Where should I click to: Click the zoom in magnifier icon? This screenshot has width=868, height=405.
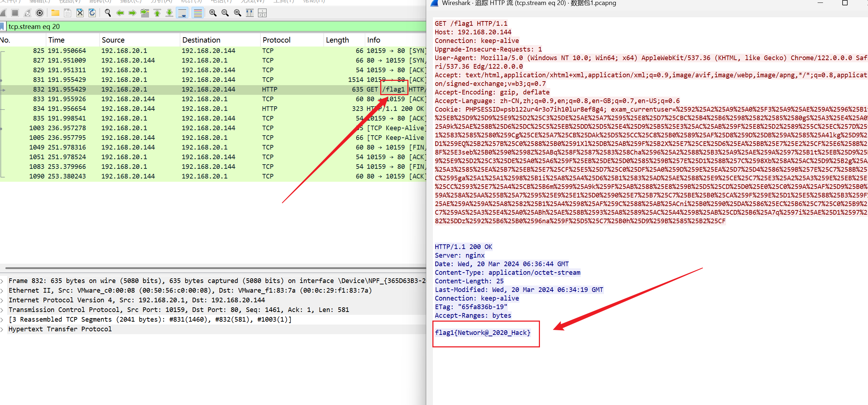tap(213, 13)
